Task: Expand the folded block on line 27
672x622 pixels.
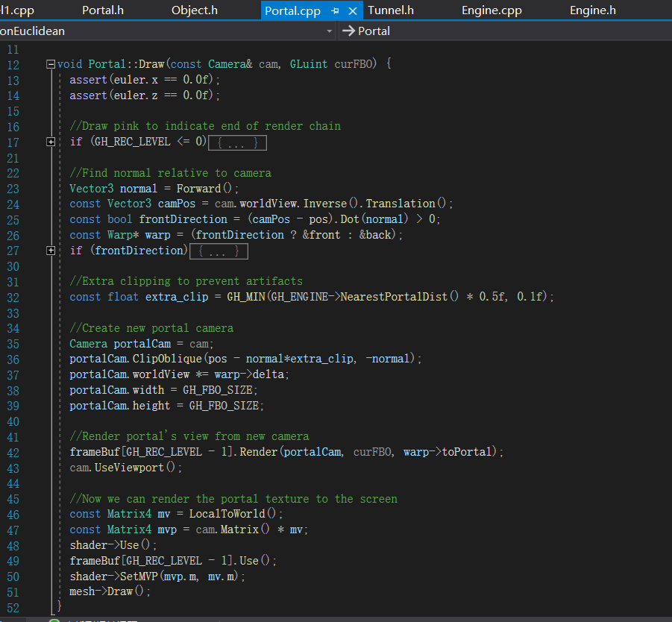Action: click(50, 251)
